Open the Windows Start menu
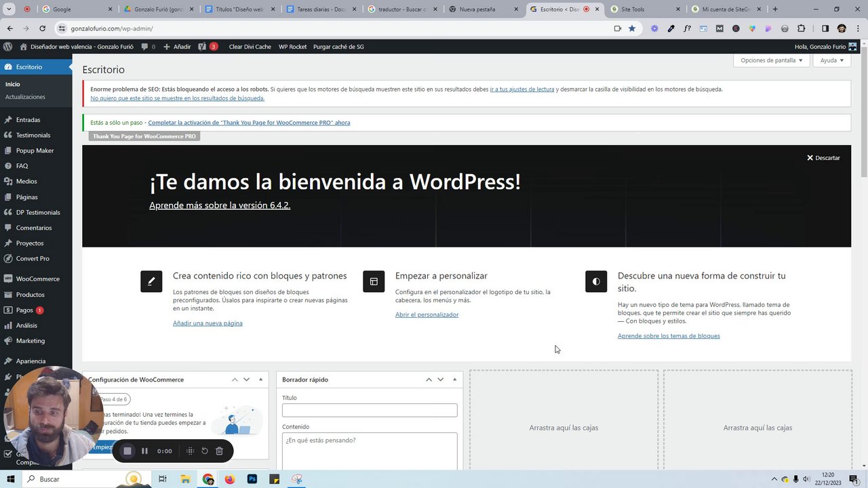This screenshot has width=868, height=488. pos(10,479)
